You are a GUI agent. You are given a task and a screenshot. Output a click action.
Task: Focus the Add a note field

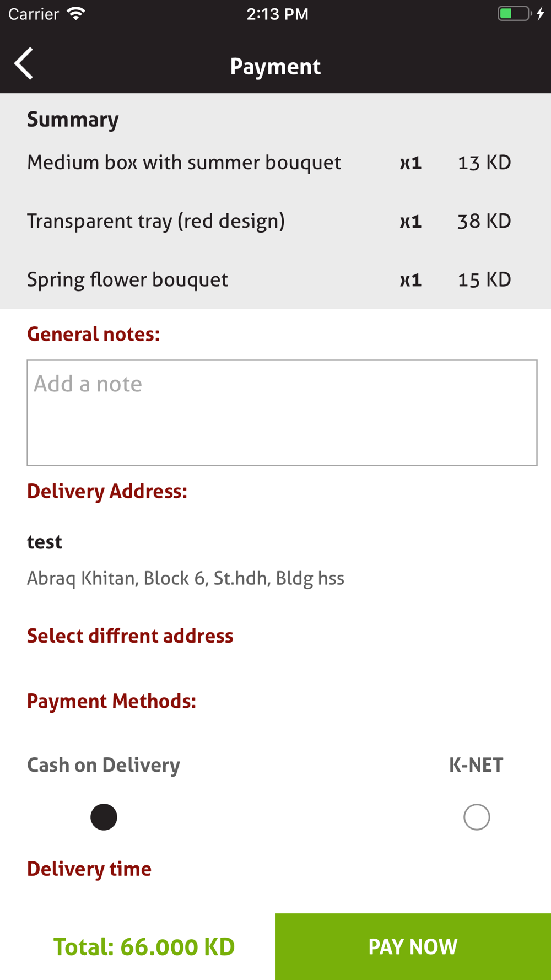(x=282, y=412)
